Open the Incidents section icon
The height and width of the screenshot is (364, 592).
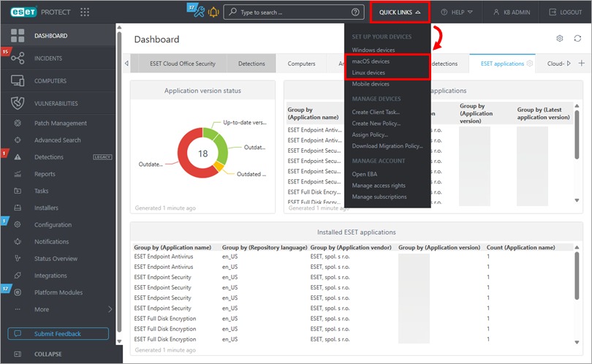click(18, 58)
